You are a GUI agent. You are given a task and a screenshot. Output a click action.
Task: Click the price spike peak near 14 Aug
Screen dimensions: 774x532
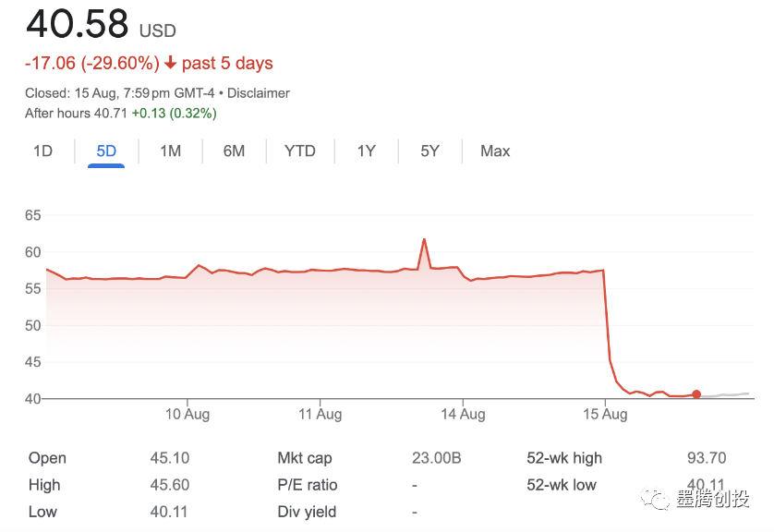pos(424,240)
